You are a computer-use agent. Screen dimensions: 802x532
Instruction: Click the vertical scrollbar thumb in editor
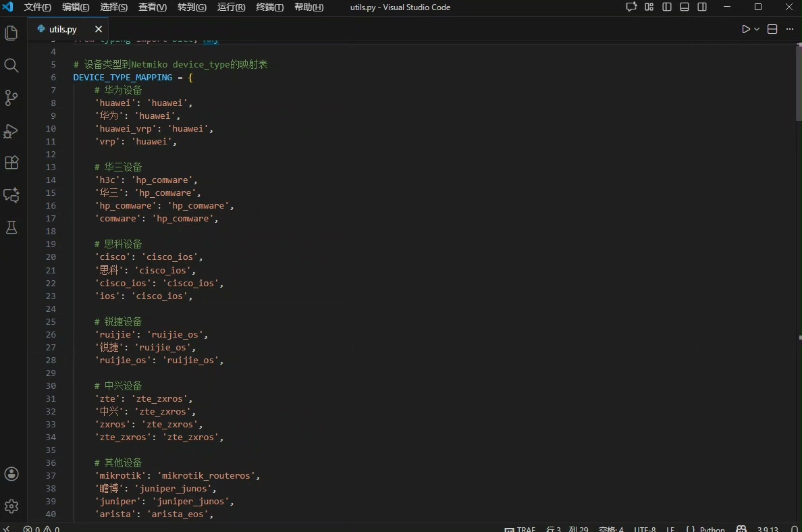[x=798, y=81]
